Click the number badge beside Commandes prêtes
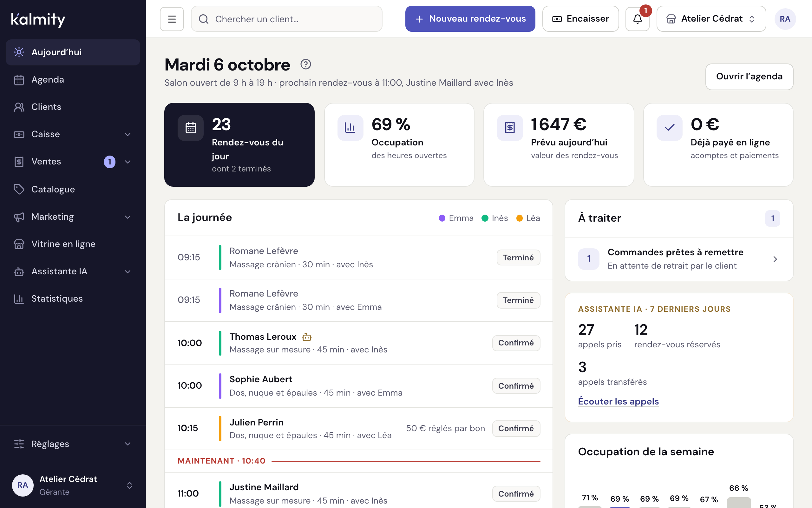 588,259
